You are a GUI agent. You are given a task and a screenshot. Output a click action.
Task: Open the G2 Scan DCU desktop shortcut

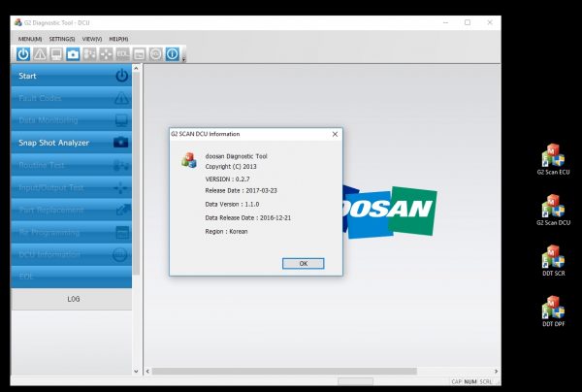(553, 210)
